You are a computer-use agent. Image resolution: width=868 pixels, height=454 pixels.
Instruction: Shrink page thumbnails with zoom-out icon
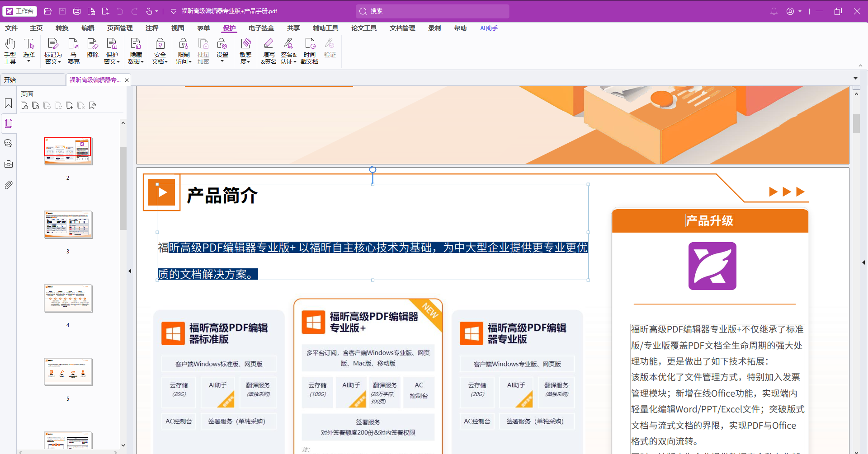tap(36, 106)
